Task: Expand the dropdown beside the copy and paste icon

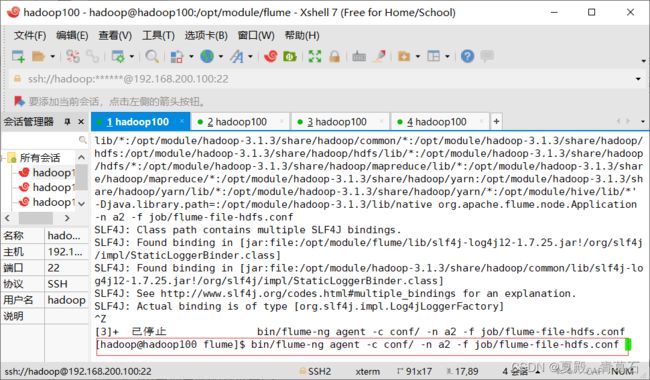Action: pyautogui.click(x=191, y=56)
